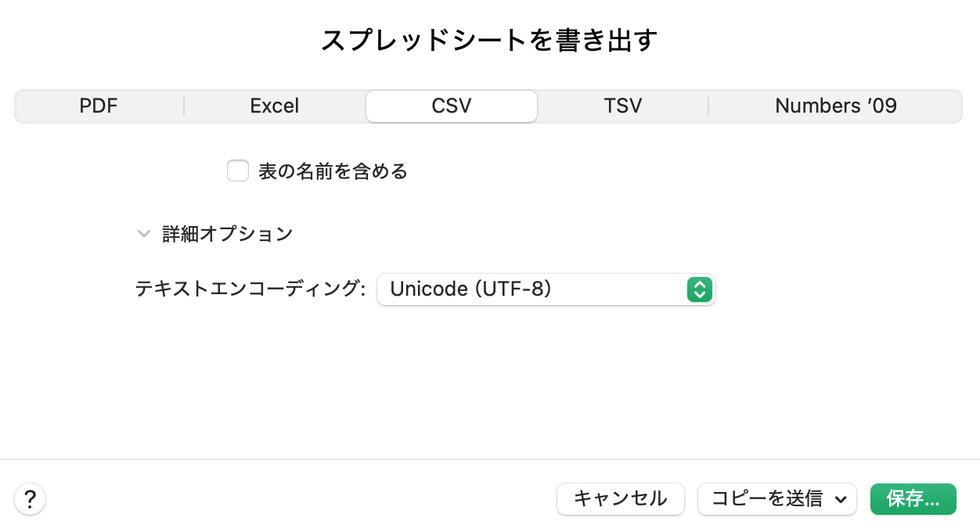Expand the コピーを送信 chevron arrow
This screenshot has height=532, width=980.
pyautogui.click(x=841, y=499)
